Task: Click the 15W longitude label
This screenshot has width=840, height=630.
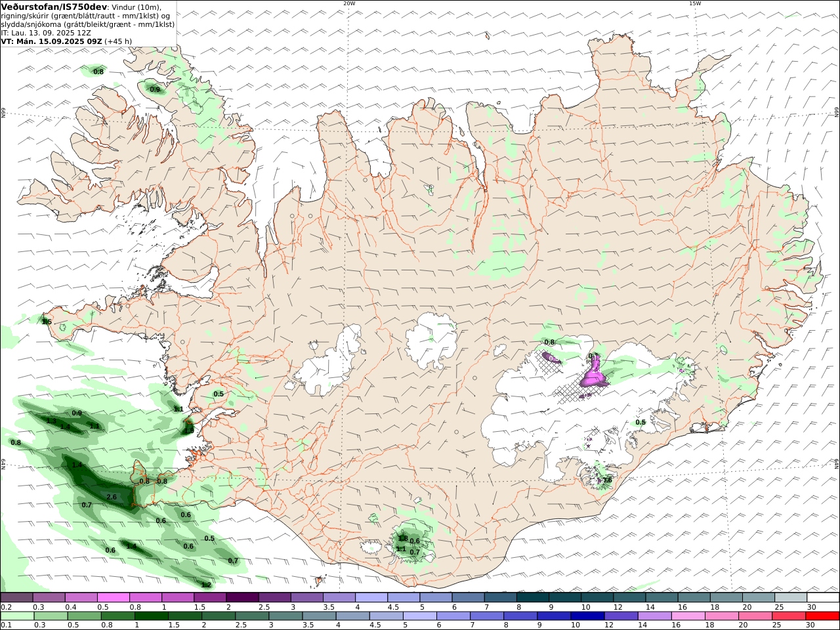Action: click(x=694, y=3)
